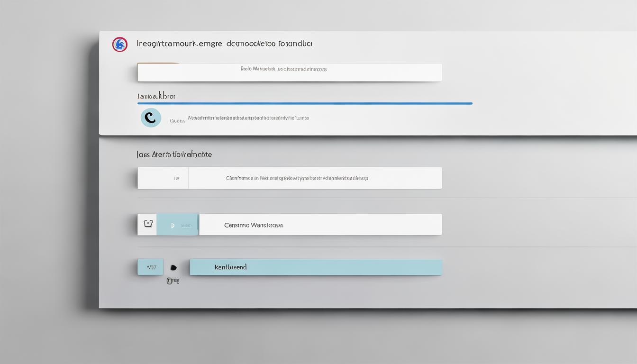Click the red and blue circular logo
This screenshot has width=637, height=364.
tap(119, 45)
